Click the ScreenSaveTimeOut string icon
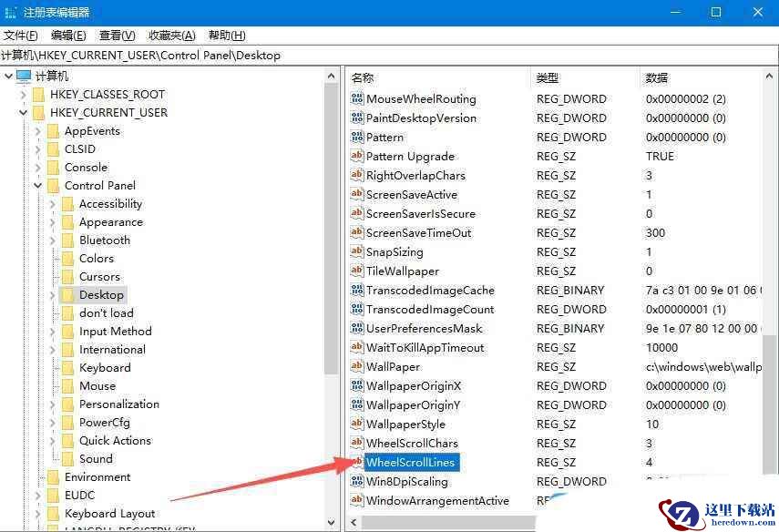Screen dimensions: 779x532 point(357,232)
